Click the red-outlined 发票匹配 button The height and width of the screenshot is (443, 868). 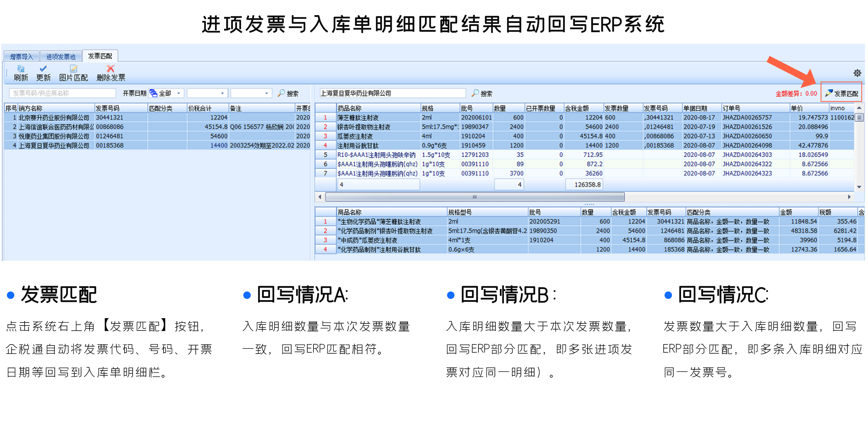coord(841,92)
